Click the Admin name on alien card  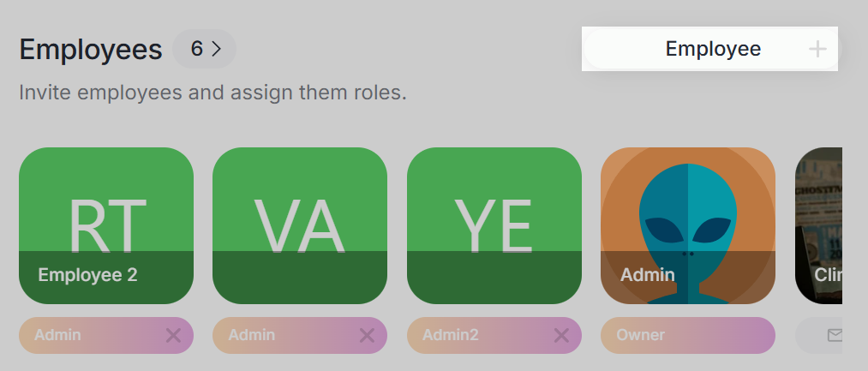[x=647, y=275]
